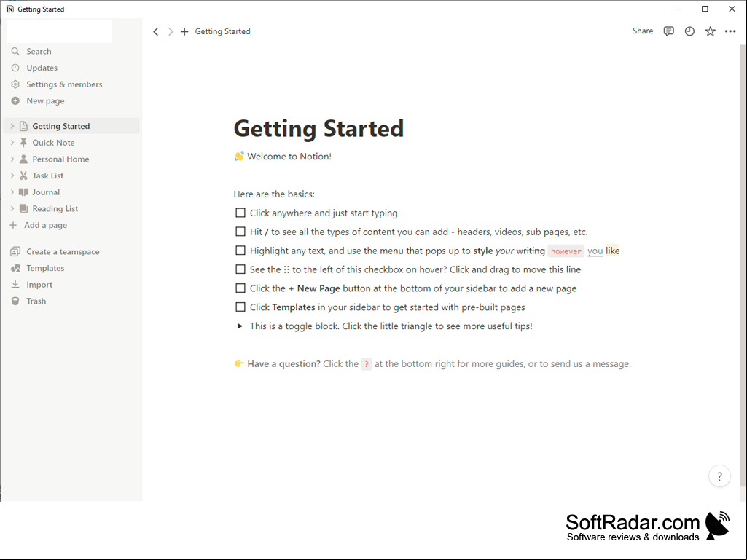The height and width of the screenshot is (560, 747).
Task: Open Updates from the sidebar
Action: point(42,68)
